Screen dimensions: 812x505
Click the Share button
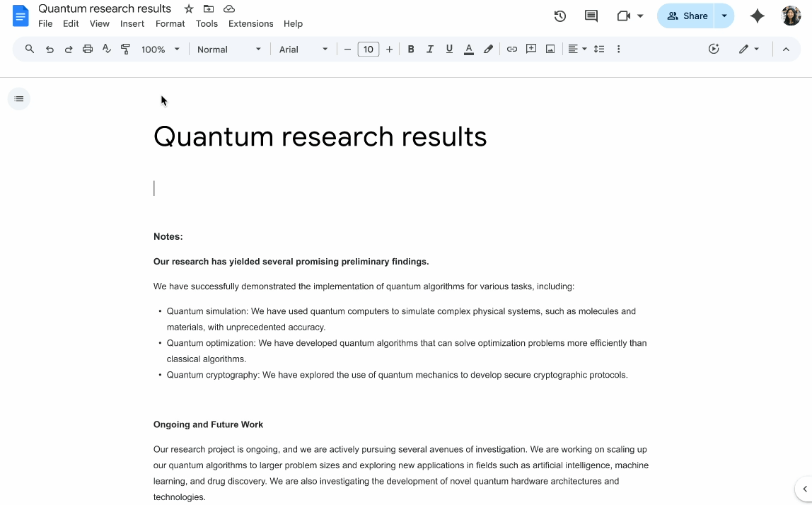click(x=687, y=15)
